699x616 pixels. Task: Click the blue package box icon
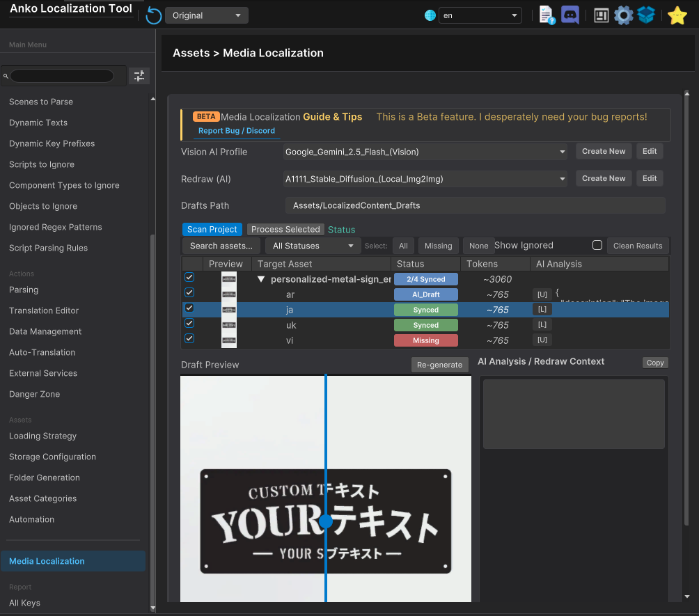646,15
